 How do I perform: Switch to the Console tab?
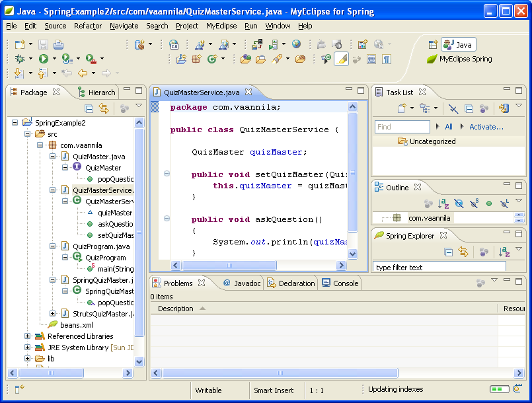(340, 283)
